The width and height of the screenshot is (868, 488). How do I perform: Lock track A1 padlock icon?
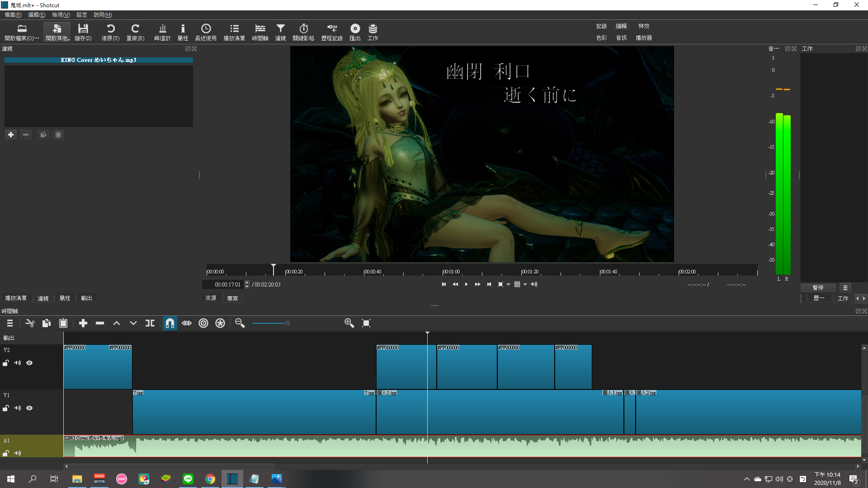click(x=6, y=453)
